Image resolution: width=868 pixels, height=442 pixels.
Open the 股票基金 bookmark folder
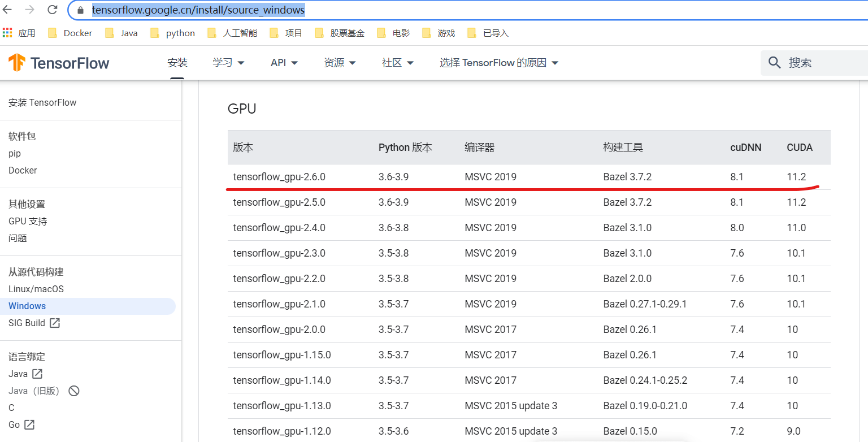click(340, 33)
